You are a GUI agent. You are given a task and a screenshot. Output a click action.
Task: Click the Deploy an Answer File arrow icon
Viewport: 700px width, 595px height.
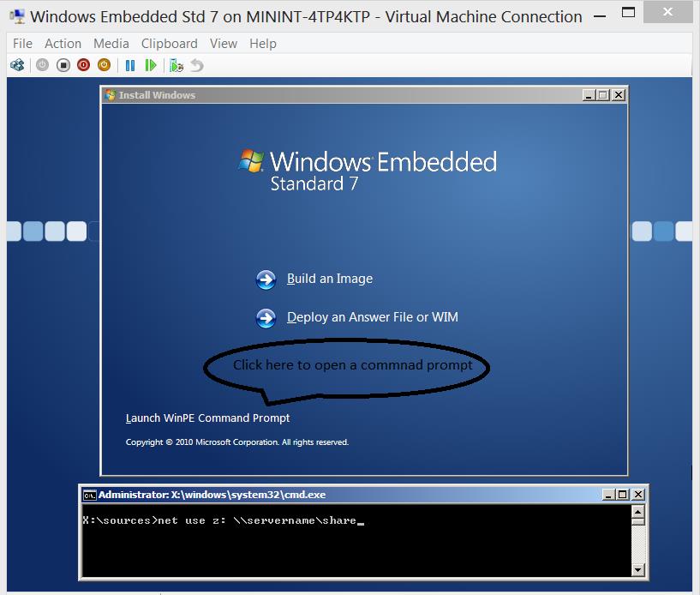pos(266,318)
